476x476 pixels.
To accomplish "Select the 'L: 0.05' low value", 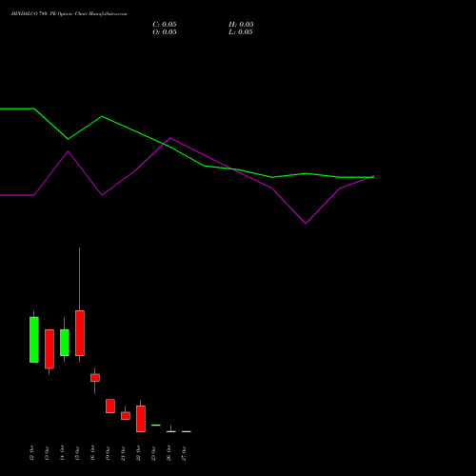I will coord(241,32).
